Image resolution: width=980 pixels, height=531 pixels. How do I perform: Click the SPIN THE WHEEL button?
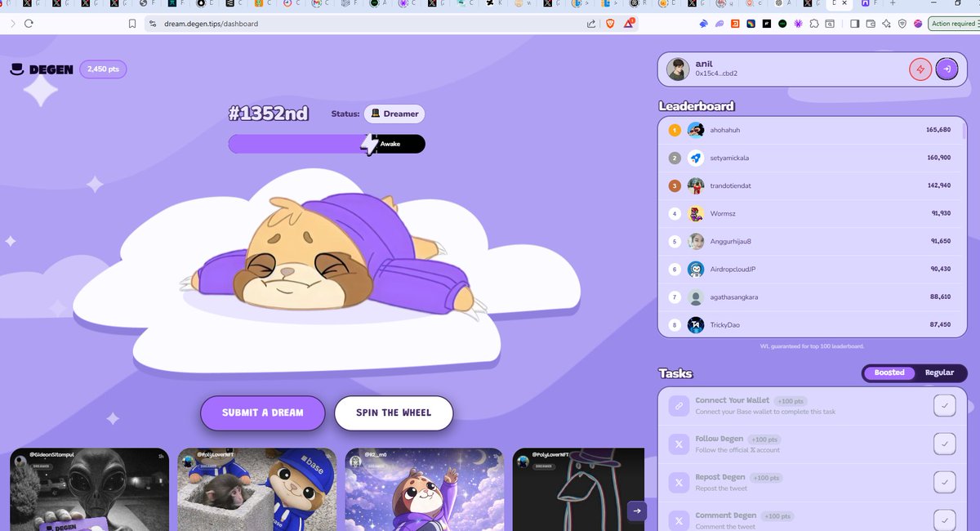[x=394, y=413]
